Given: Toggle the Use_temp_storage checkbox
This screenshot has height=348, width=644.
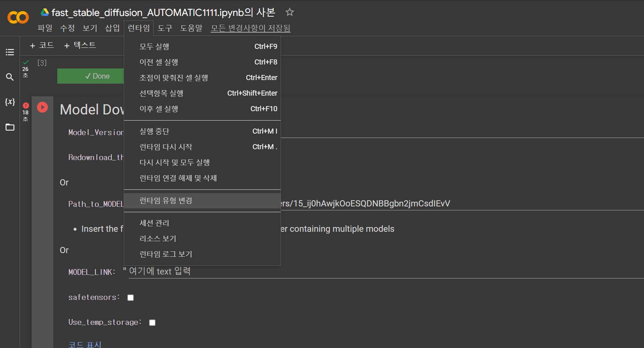Looking at the screenshot, I should pos(152,323).
